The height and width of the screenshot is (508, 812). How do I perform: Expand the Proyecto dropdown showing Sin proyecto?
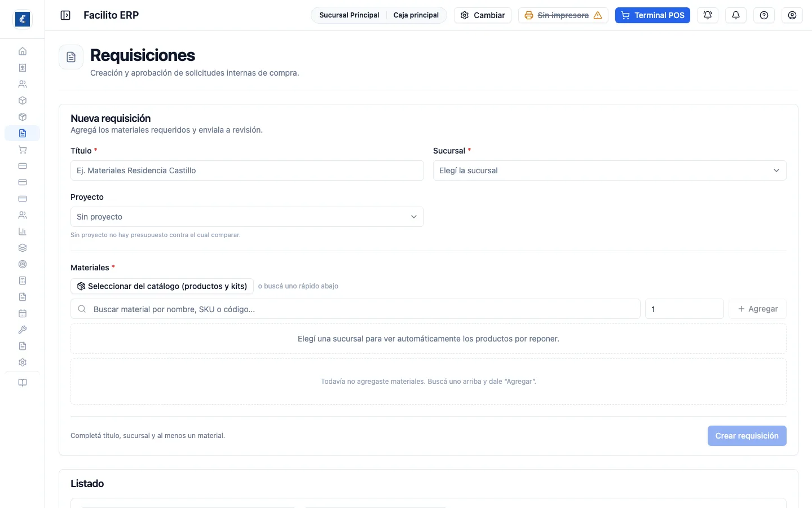(x=247, y=217)
